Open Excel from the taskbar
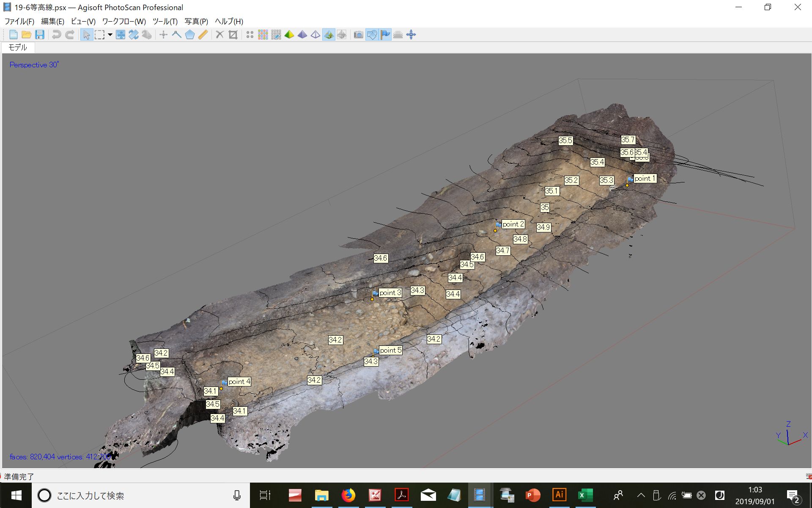 [585, 495]
